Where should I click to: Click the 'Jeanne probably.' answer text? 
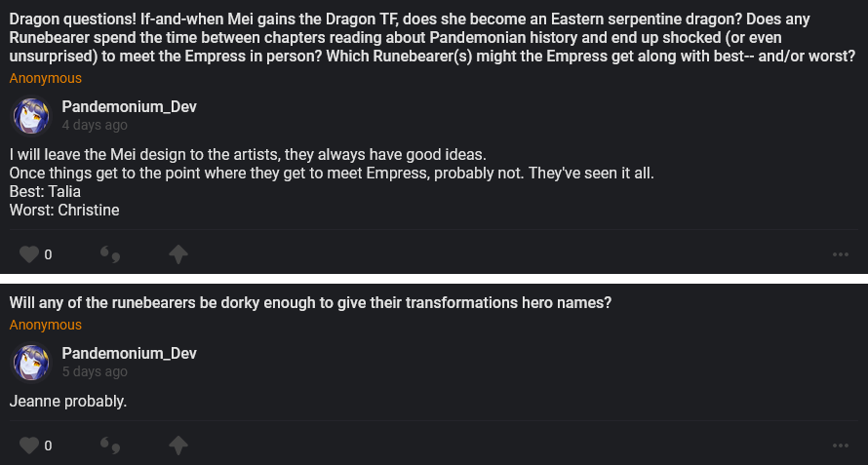pos(68,401)
